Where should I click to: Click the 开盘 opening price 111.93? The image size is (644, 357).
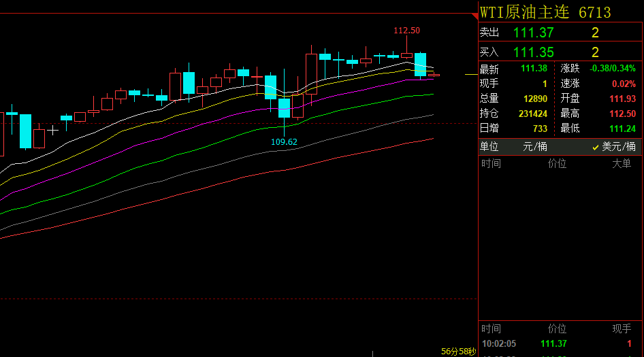[x=623, y=99]
